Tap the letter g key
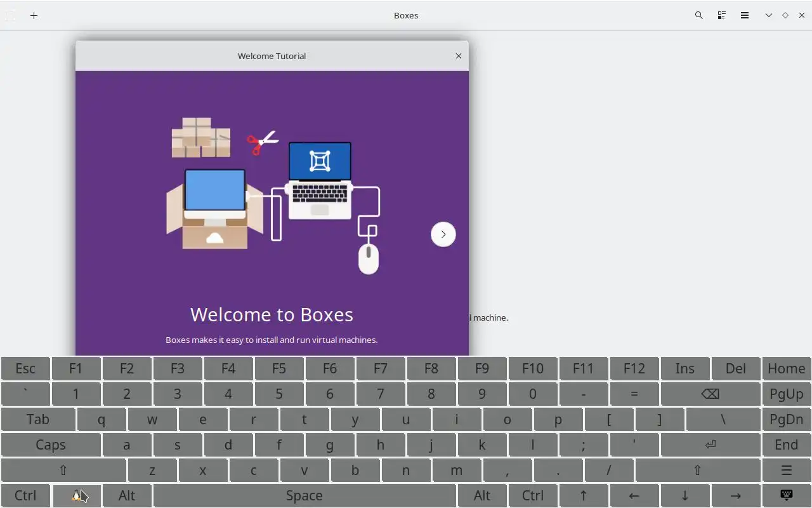This screenshot has width=812, height=508. pos(330,444)
